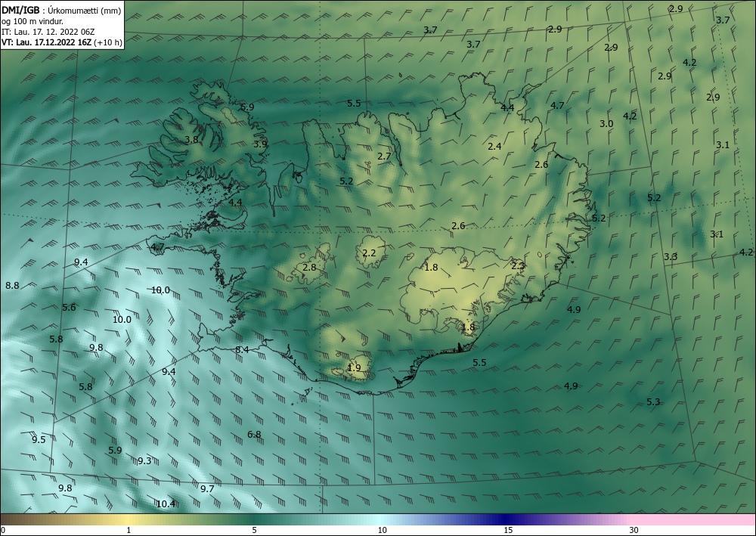Click the 2.3 value in east Iceland

(x=518, y=266)
